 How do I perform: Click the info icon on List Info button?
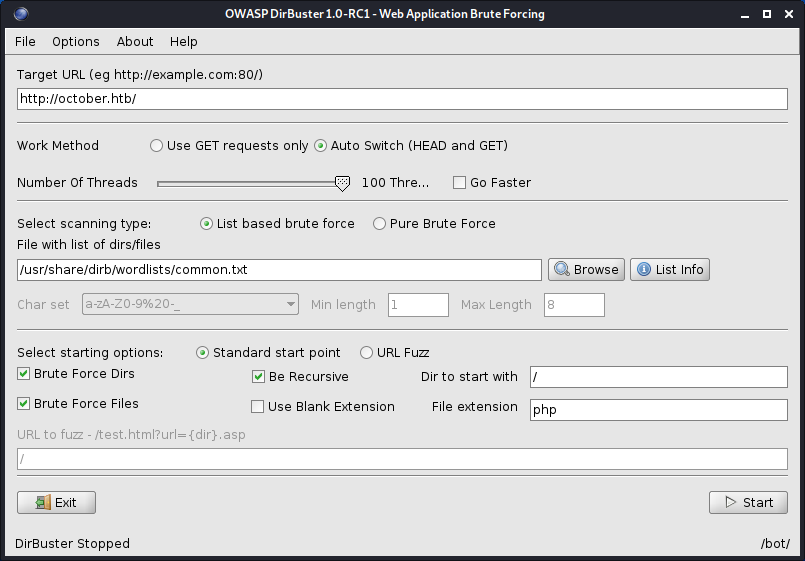pos(644,269)
